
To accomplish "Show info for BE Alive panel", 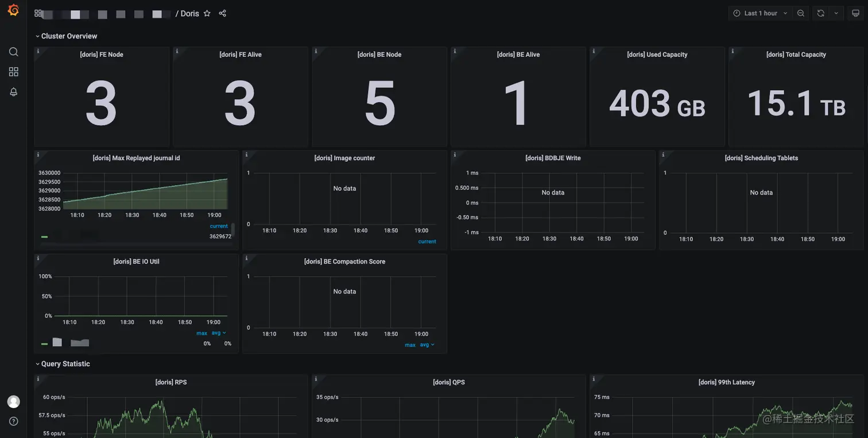I will click(455, 51).
